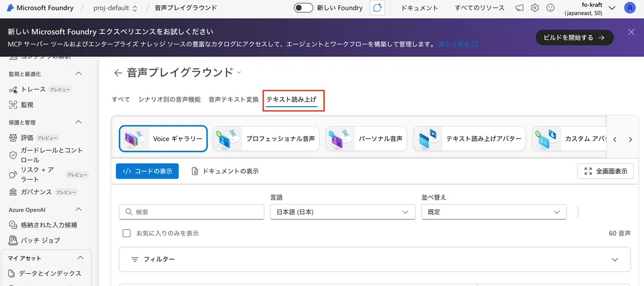The width and height of the screenshot is (644, 286).
Task: Open トレース in the sidebar
Action: (40, 89)
